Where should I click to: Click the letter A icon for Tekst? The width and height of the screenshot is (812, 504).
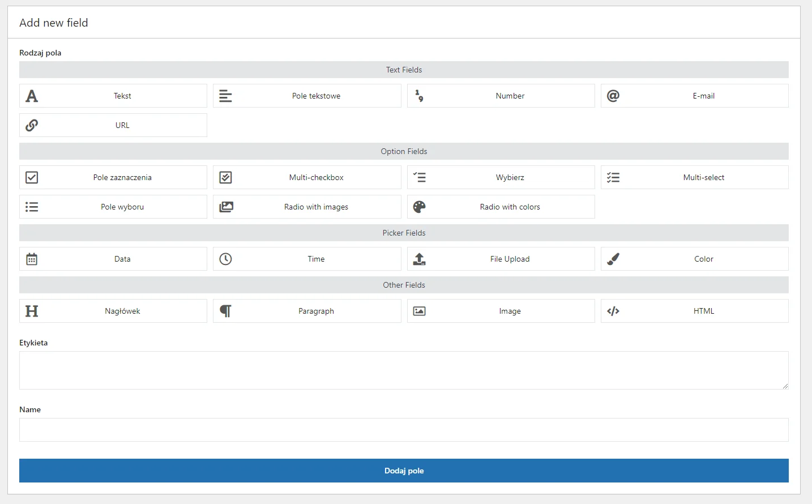click(32, 96)
